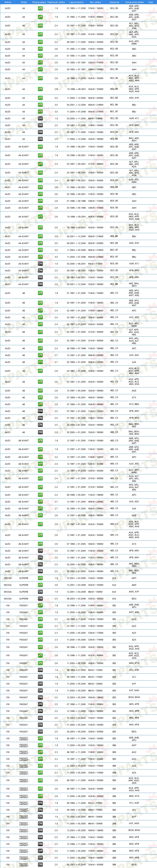This screenshot has width=157, height=868.
Task: Click the Opis column header
Action: click(151, 2)
